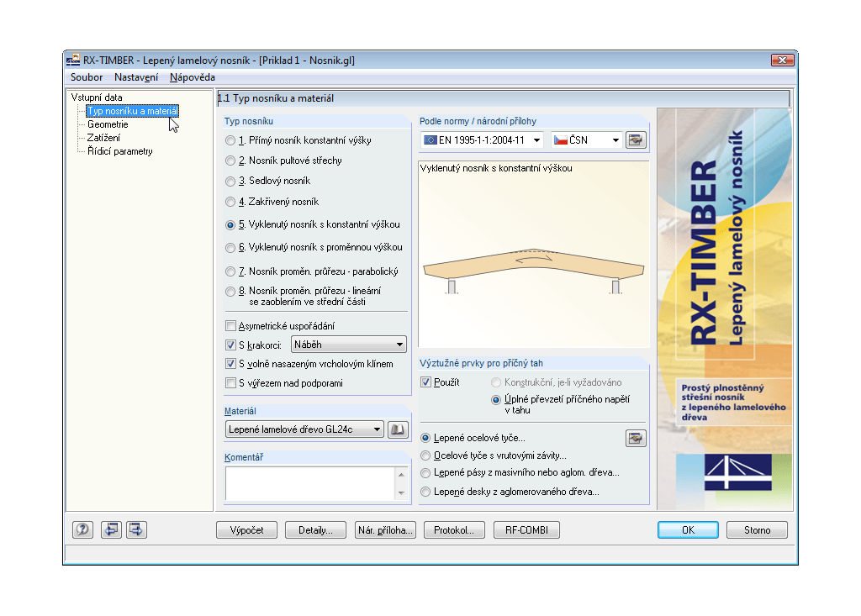Click the export parameters arrow icon bottom left
Screen dimensions: 861x616
click(135, 529)
